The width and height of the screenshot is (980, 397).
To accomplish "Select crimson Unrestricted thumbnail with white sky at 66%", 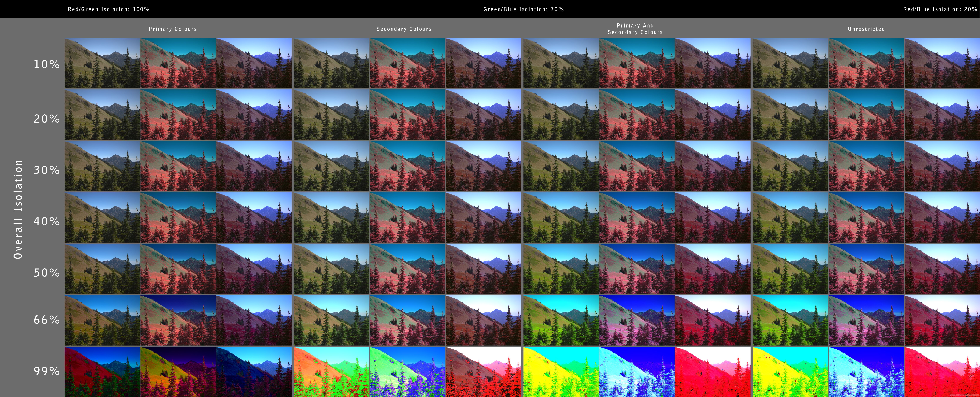I will pos(942,320).
